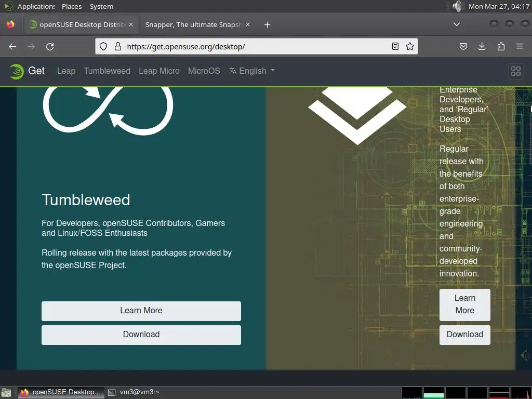Image resolution: width=532 pixels, height=399 pixels.
Task: Switch to vm3@vm3 terminal in taskbar
Action: 134,393
